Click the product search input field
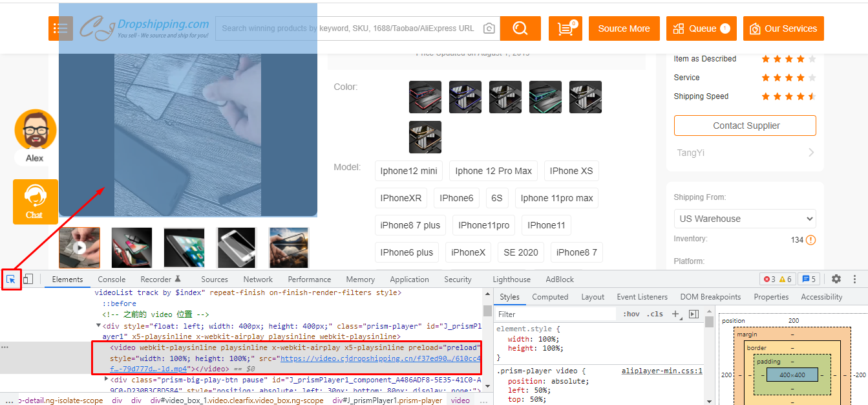The height and width of the screenshot is (405, 868). click(x=349, y=28)
